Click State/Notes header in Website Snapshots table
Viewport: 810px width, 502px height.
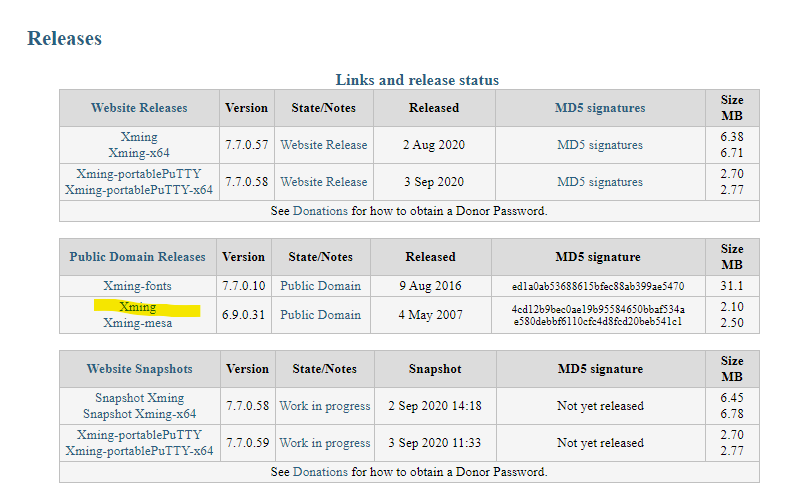tap(324, 369)
